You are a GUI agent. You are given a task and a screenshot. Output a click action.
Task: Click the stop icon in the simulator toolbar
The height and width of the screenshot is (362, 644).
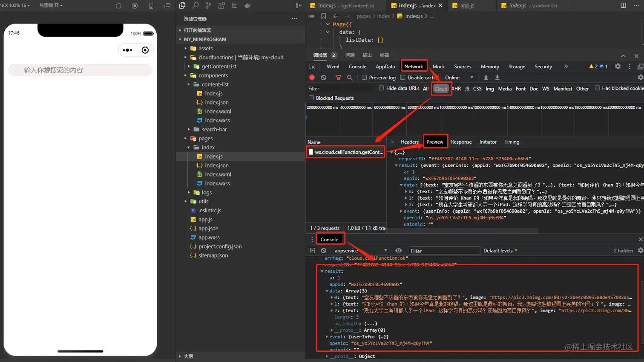(x=135, y=6)
